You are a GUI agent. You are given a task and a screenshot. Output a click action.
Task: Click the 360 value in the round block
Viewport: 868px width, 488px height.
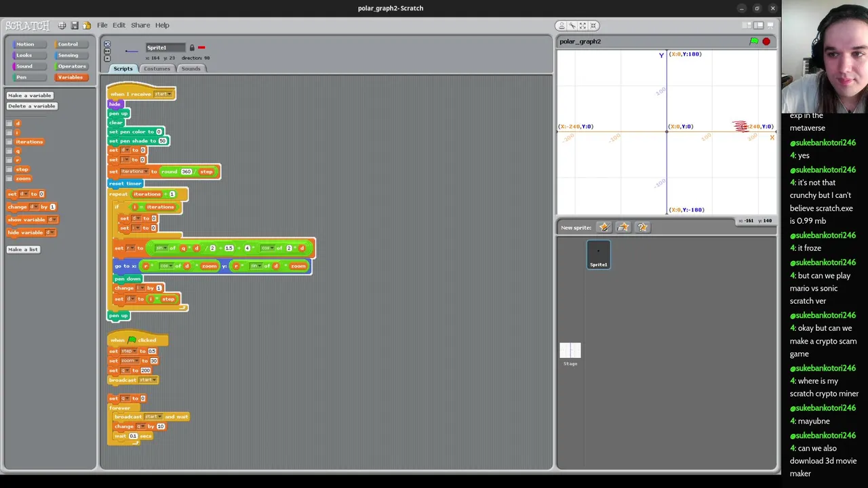186,171
